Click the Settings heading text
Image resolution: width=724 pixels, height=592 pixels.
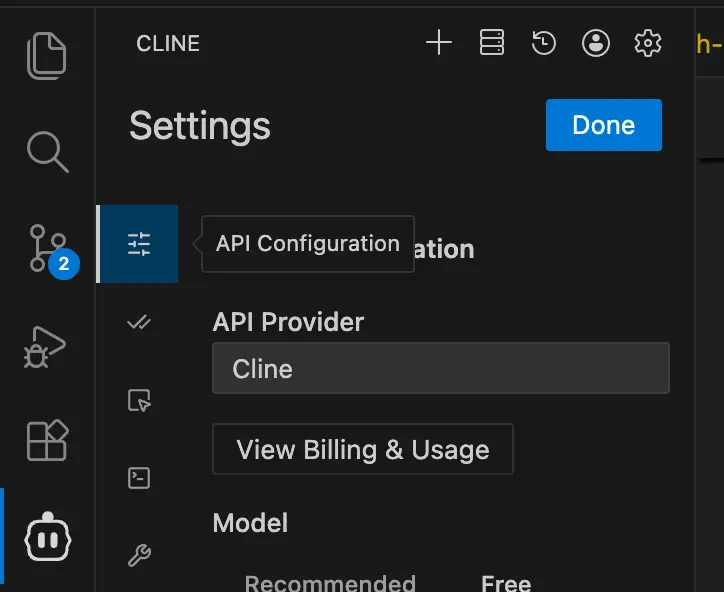[x=200, y=126]
